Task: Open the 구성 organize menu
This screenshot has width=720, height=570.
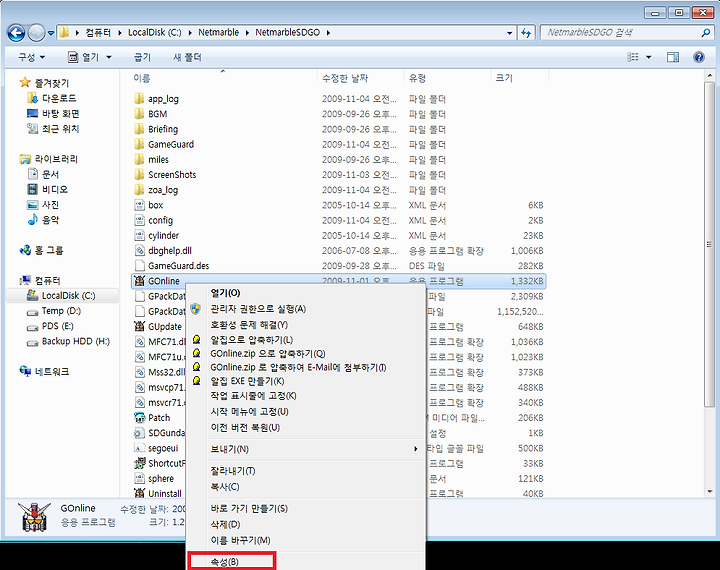Action: click(x=31, y=57)
